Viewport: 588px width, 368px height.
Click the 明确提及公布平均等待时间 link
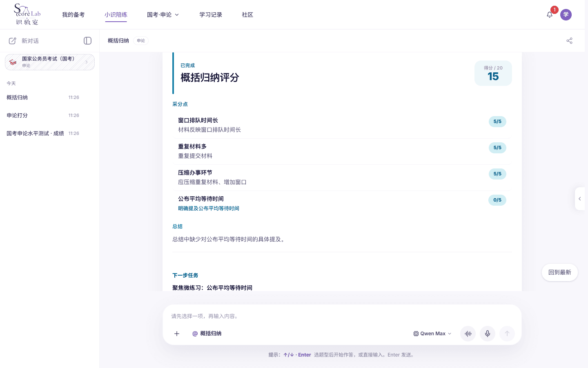point(209,209)
